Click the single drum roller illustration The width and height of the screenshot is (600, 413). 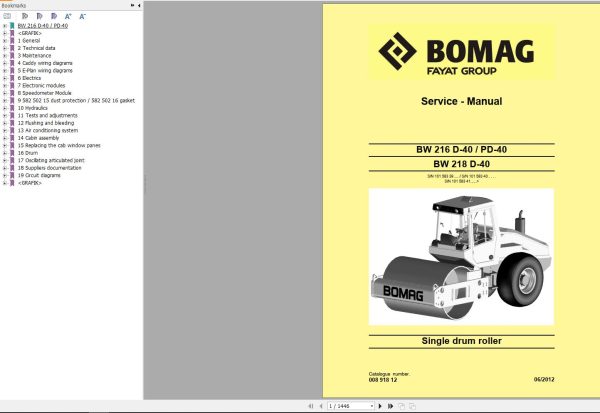[461, 257]
